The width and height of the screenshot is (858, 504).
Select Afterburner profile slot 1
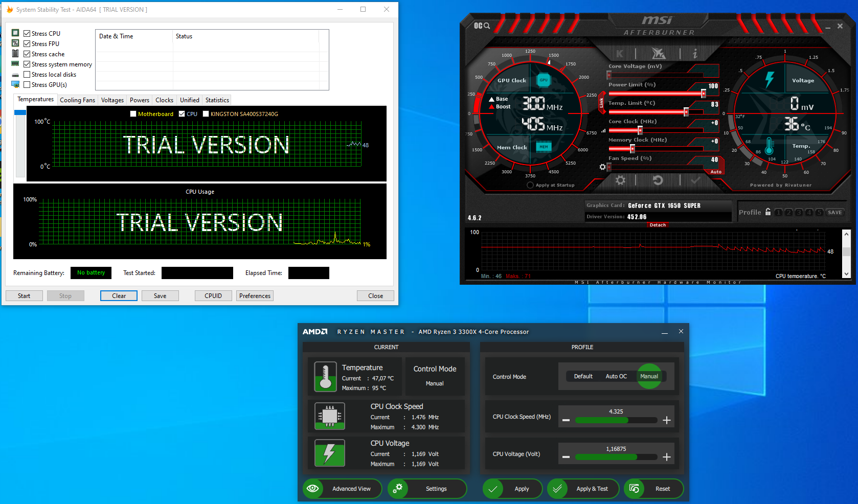point(778,212)
